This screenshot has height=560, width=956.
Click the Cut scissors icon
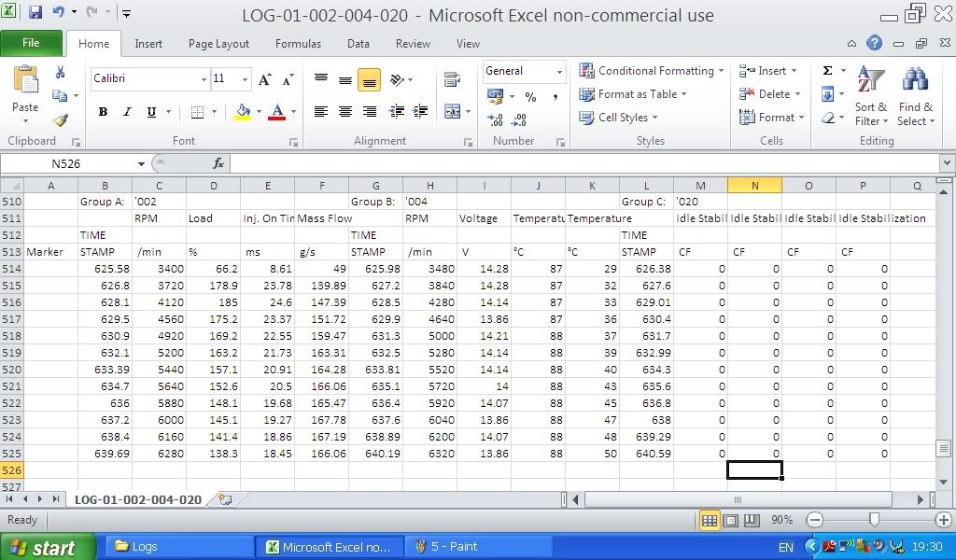tap(61, 72)
